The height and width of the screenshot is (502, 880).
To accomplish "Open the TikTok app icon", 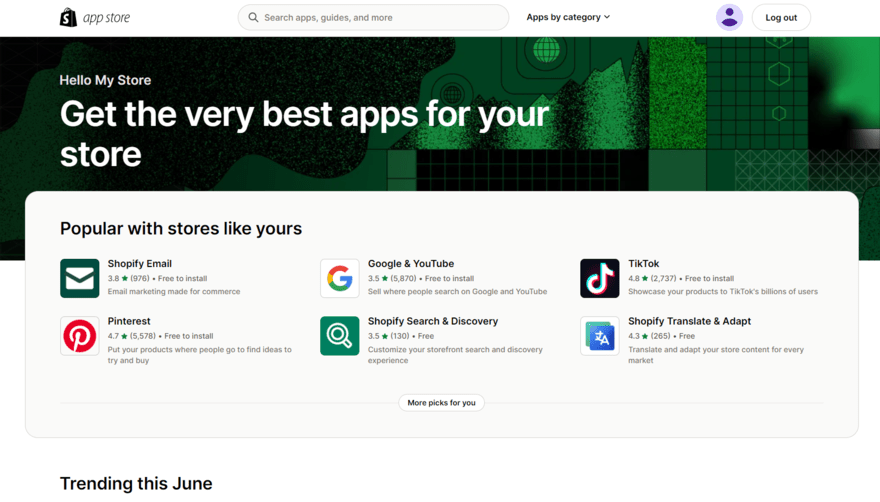I will (x=599, y=278).
